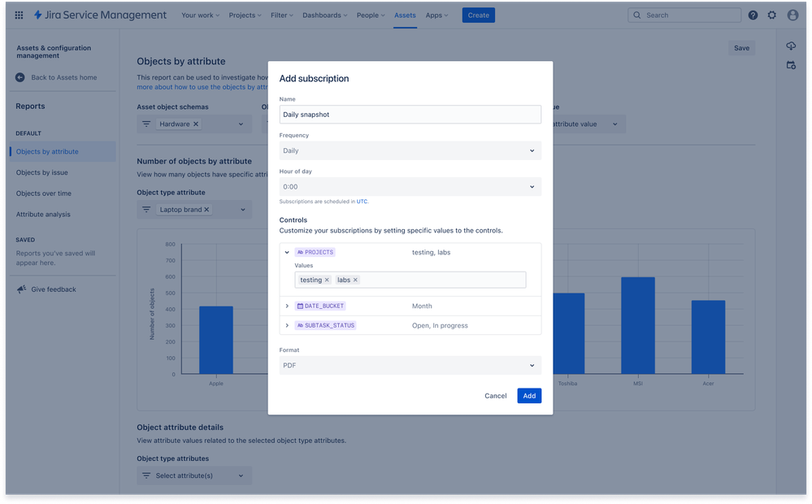Click Back to Assets home

63,77
